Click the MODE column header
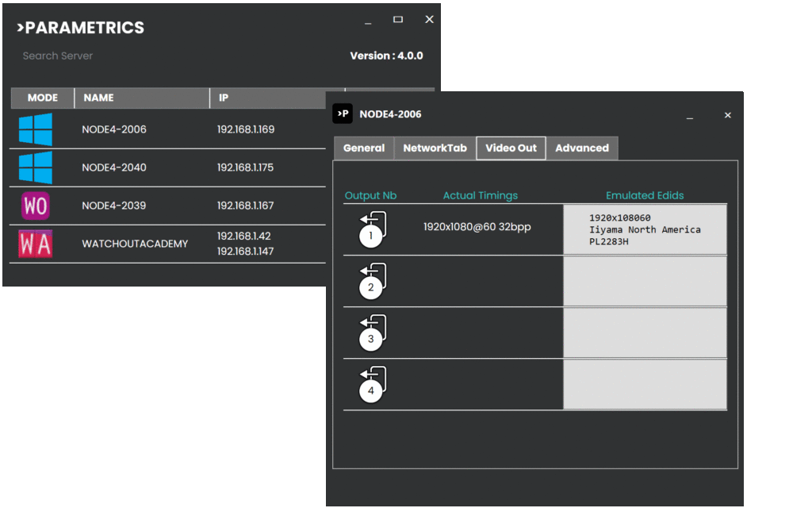Screen dimensions: 812x508 point(43,98)
